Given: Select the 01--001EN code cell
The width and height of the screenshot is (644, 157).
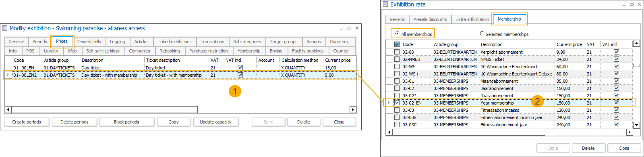Looking at the screenshot, I should (x=27, y=68).
